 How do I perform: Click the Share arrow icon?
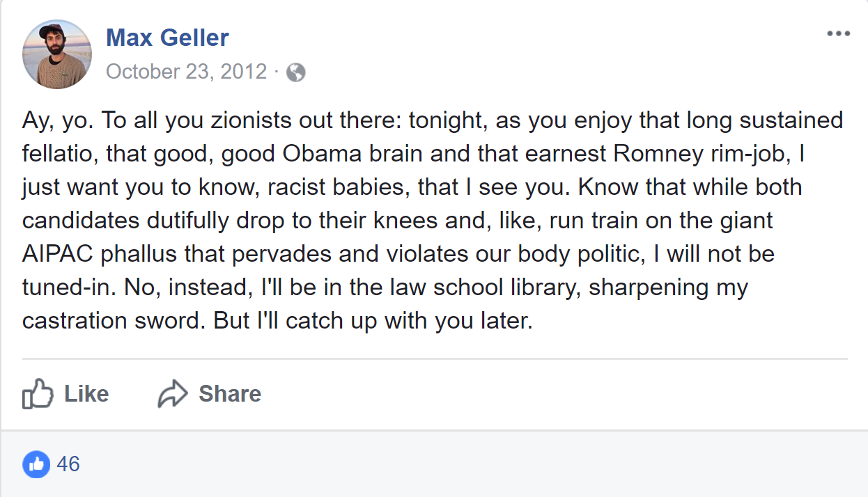[173, 394]
